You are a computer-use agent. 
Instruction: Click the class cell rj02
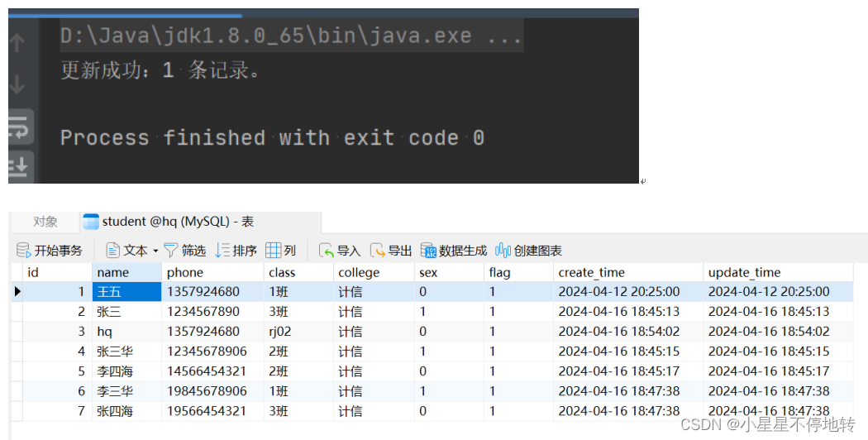click(298, 332)
